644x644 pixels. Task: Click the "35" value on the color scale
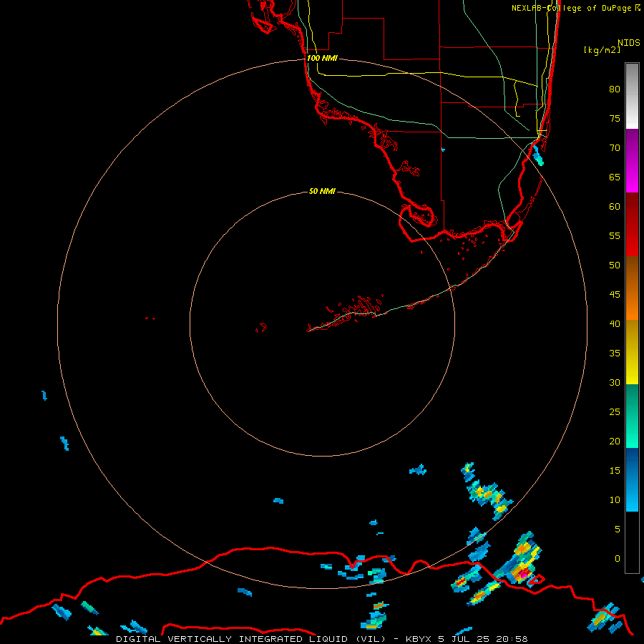point(615,353)
